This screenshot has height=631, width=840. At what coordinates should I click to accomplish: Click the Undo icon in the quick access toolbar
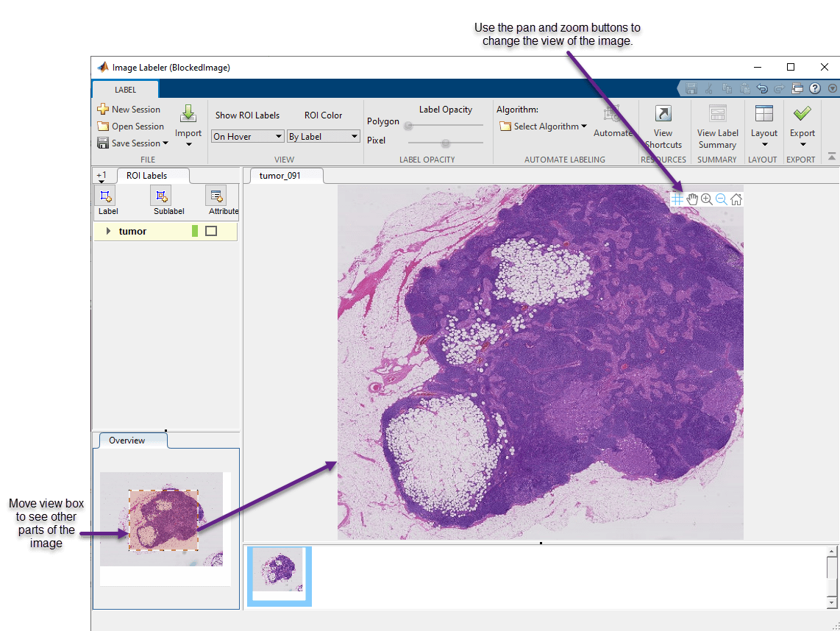tap(764, 88)
